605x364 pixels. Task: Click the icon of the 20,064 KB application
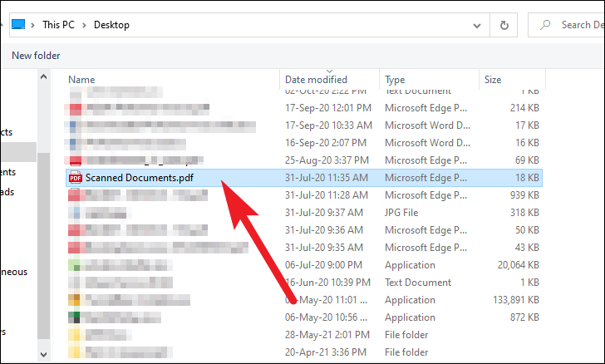pos(75,265)
